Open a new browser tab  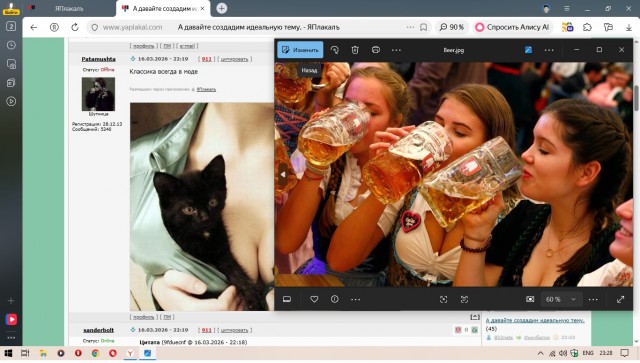pos(222,8)
